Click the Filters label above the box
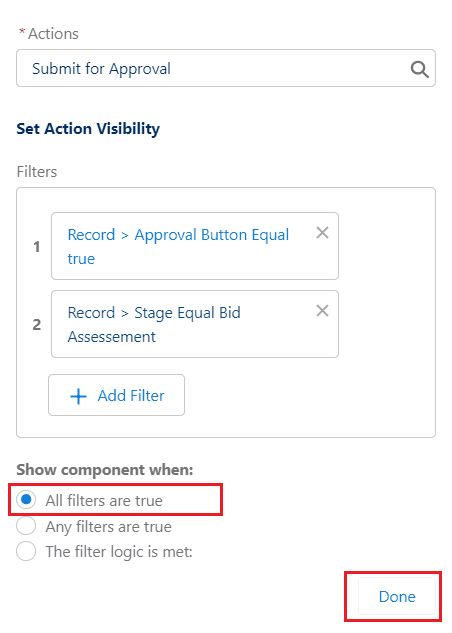Image resolution: width=452 pixels, height=633 pixels. point(37,172)
